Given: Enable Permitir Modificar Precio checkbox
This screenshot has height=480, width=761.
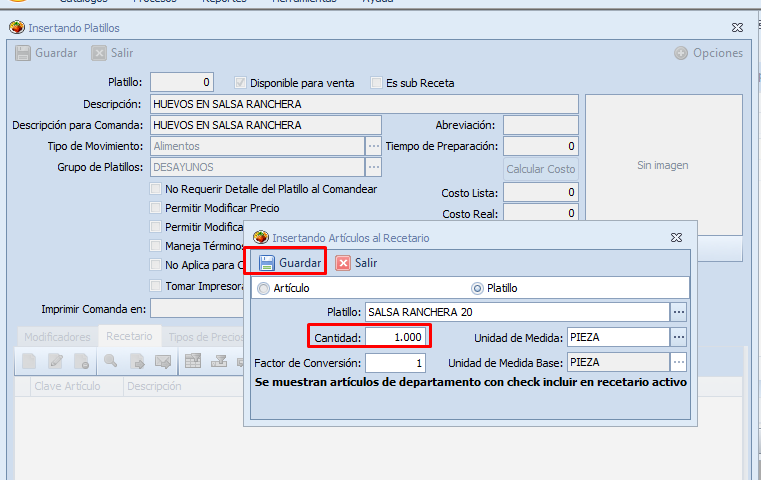Looking at the screenshot, I should [x=155, y=208].
